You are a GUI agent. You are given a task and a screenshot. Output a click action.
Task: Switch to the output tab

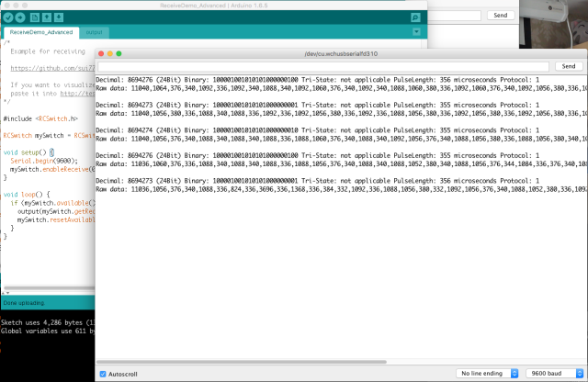point(94,32)
